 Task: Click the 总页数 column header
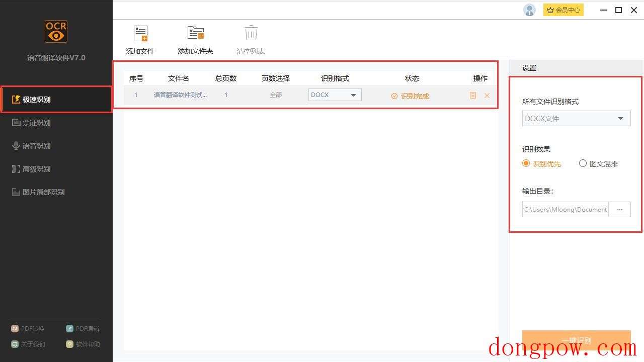coord(226,78)
